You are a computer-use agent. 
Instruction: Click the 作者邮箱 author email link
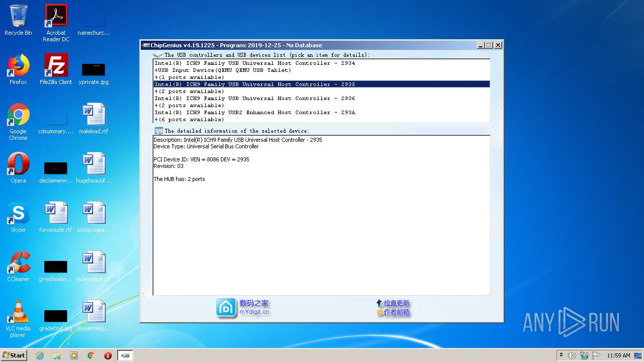coord(396,312)
